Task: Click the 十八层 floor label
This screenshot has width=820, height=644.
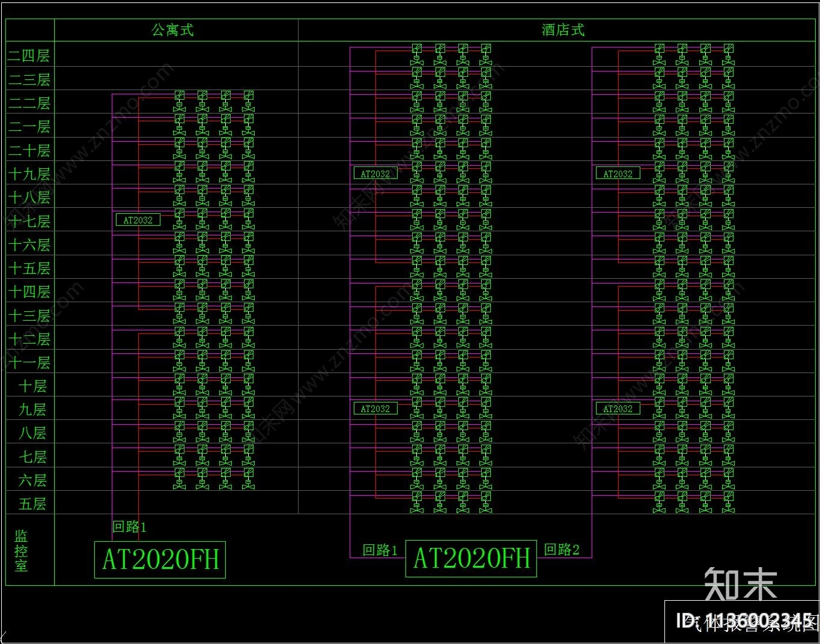Action: click(29, 198)
